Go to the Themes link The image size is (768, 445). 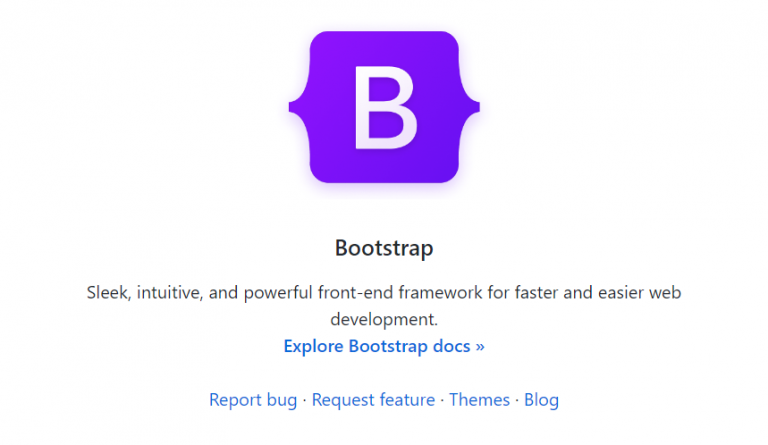pyautogui.click(x=480, y=400)
